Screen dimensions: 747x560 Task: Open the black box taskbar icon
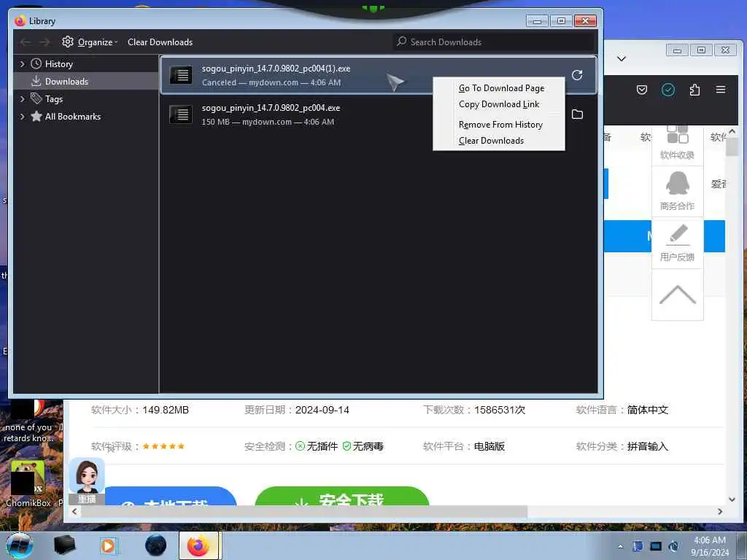click(65, 545)
